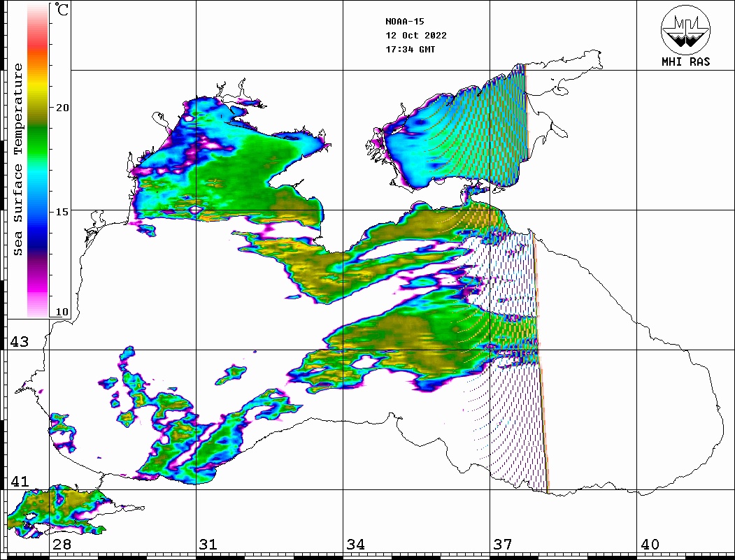Screen dimensions: 735x560
Task: Click the "MHI RAS" text label
Action: click(x=685, y=62)
